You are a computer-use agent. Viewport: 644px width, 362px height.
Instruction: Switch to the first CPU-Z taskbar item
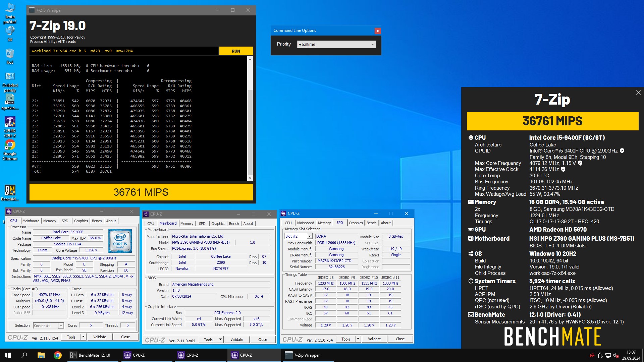click(146, 355)
